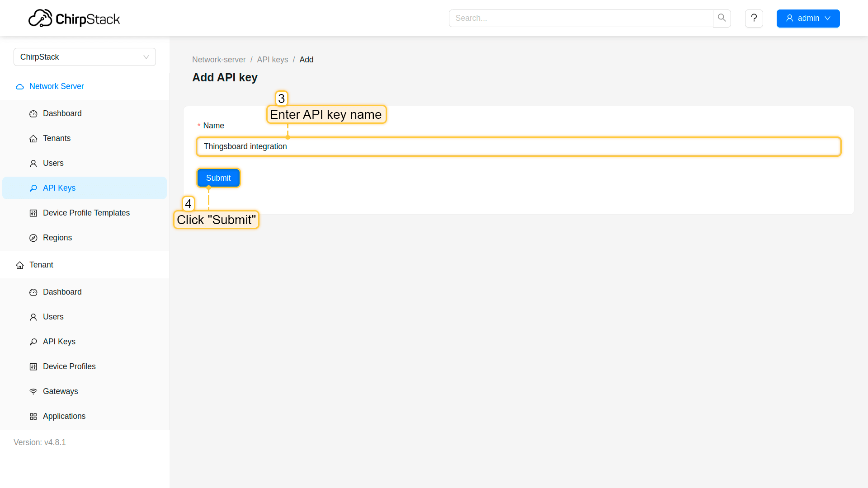Click the ChirpStack logo

pyautogui.click(x=74, y=19)
